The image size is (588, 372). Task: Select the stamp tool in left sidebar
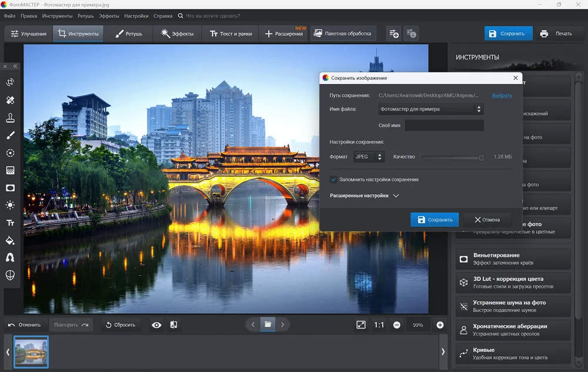[10, 118]
